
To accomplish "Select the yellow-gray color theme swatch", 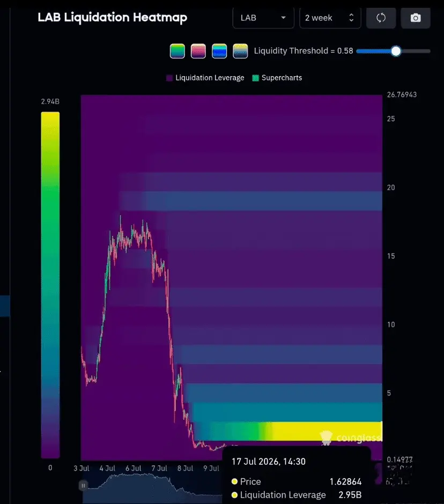I will 240,51.
